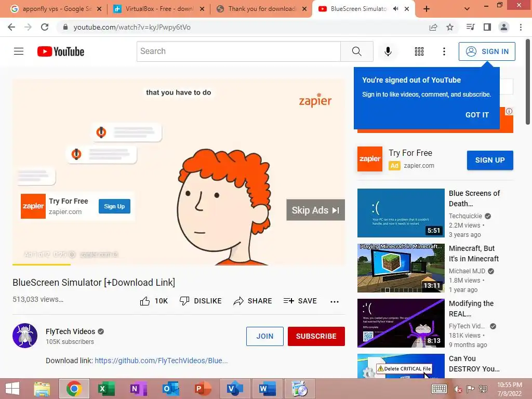The image size is (532, 399).
Task: Open the touch keyboard tray icon
Action: [x=440, y=389]
